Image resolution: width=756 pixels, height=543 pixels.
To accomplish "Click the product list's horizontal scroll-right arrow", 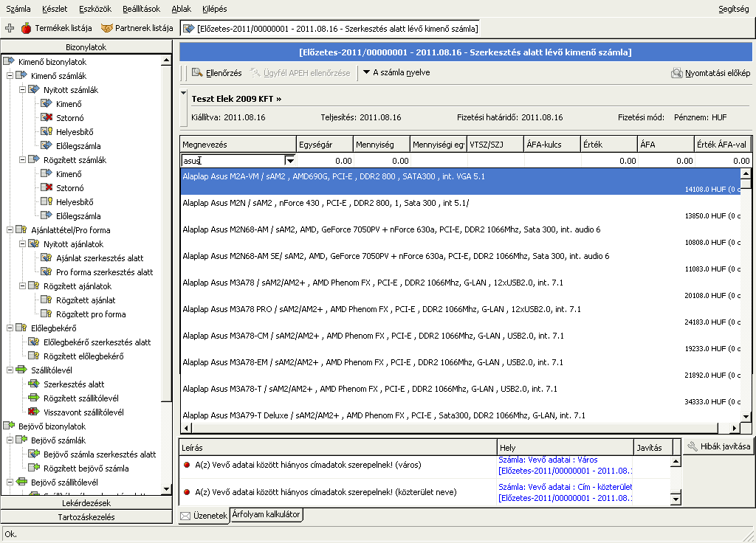I will 734,427.
